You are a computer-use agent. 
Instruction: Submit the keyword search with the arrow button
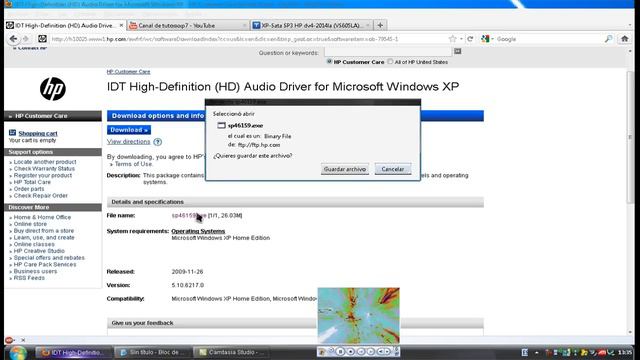point(458,51)
